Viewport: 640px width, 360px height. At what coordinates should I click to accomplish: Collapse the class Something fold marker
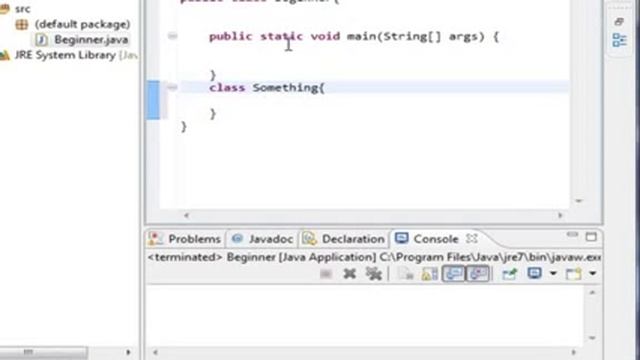173,87
